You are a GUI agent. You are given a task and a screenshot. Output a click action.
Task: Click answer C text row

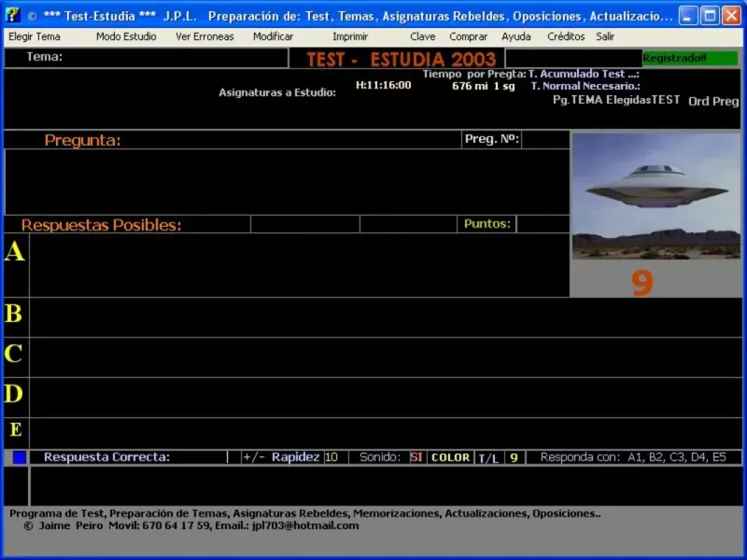[x=386, y=357]
